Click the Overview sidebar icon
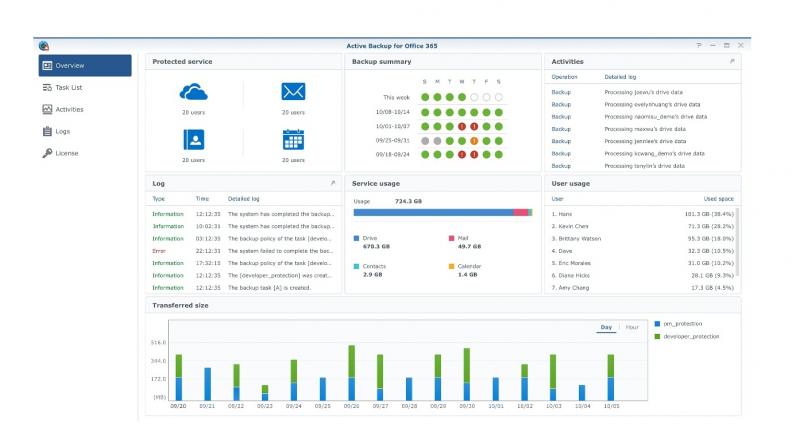800x448 pixels. coord(47,65)
